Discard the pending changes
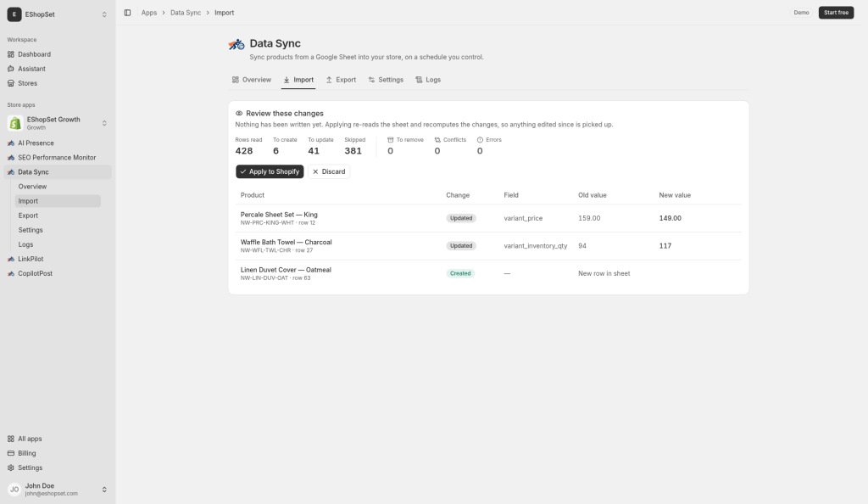The height and width of the screenshot is (504, 868). (329, 171)
